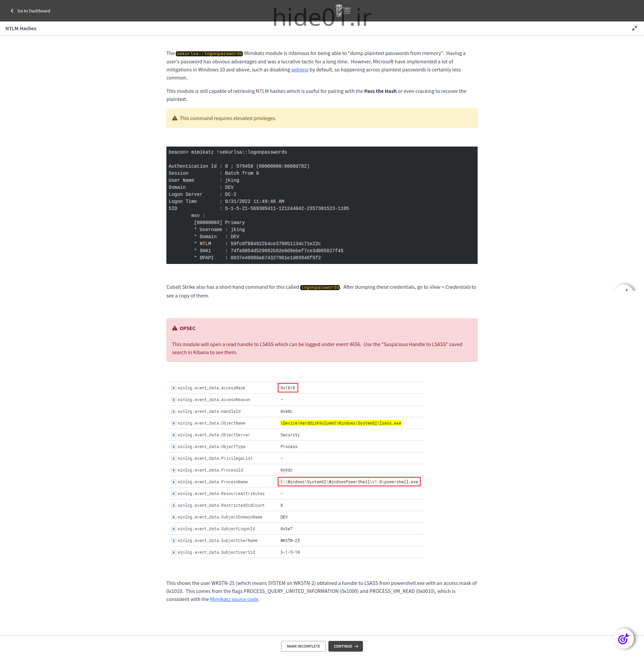Open the wdigest hyperlink
644x657 pixels.
point(300,70)
